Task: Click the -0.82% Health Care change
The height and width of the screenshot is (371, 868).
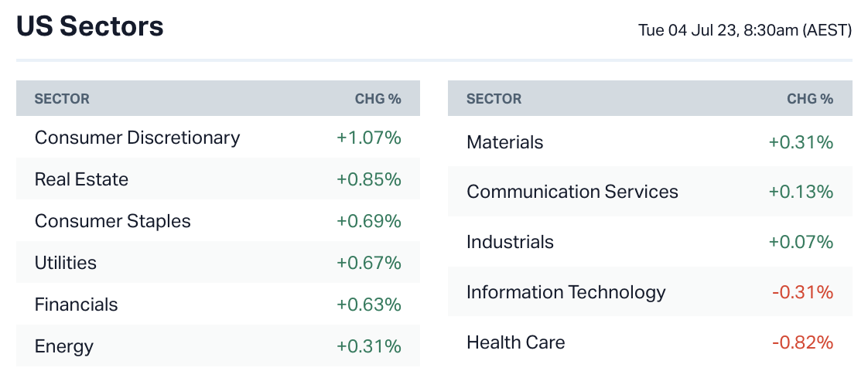Action: point(802,342)
